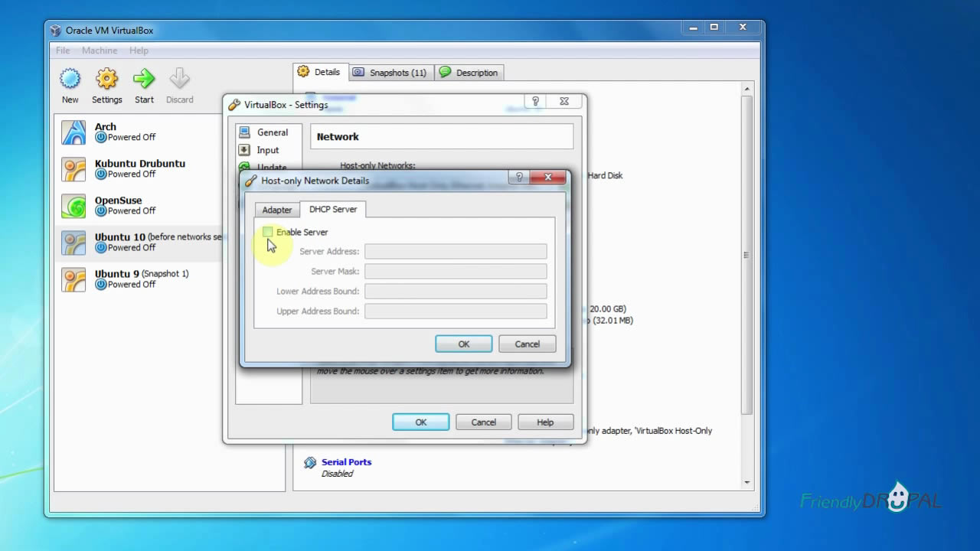Open the Machine menu
The width and height of the screenshot is (980, 551).
click(x=100, y=51)
